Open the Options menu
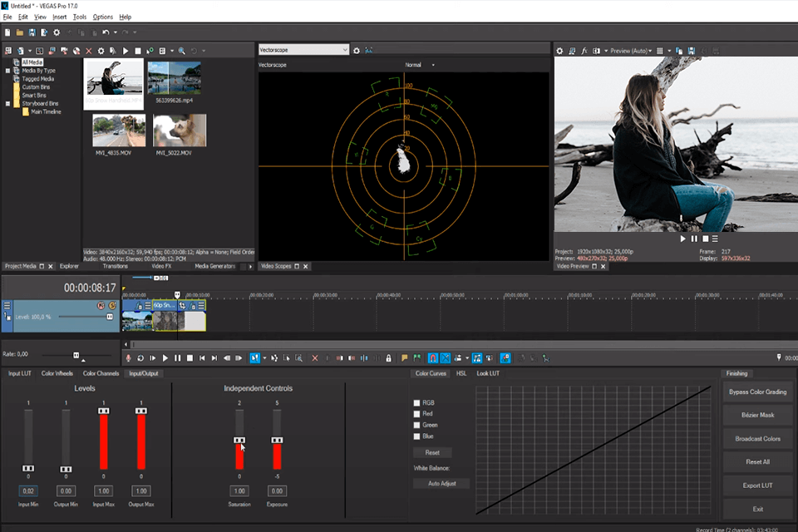The height and width of the screenshot is (532, 798). pyautogui.click(x=103, y=17)
